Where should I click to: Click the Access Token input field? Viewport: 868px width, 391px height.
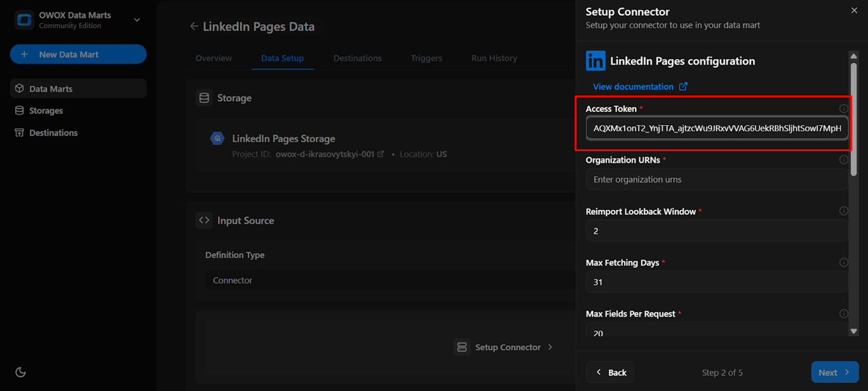(717, 128)
